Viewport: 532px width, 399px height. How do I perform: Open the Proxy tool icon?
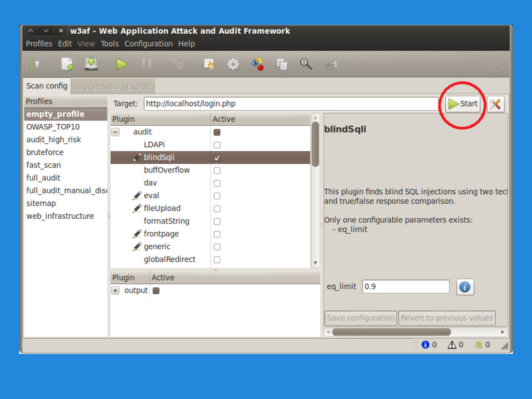tap(330, 64)
